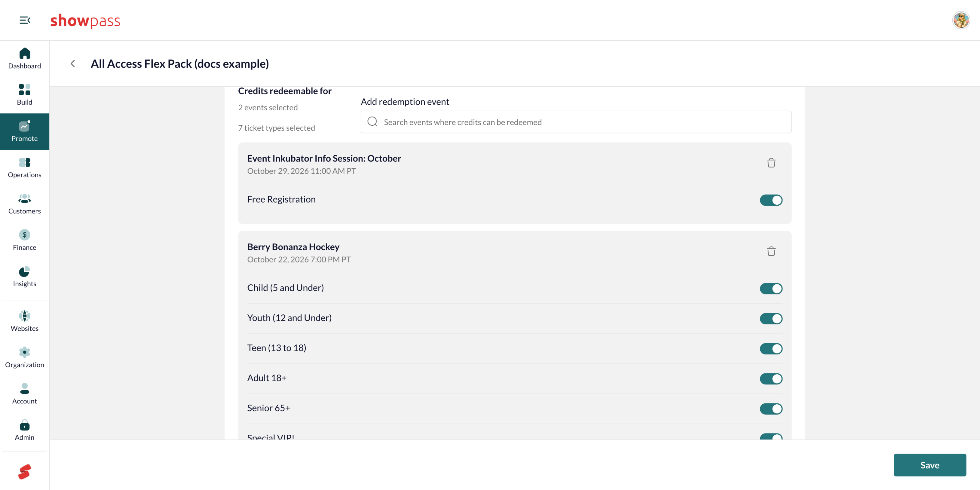Image resolution: width=980 pixels, height=490 pixels.
Task: Open Operations in the sidebar
Action: (x=24, y=167)
